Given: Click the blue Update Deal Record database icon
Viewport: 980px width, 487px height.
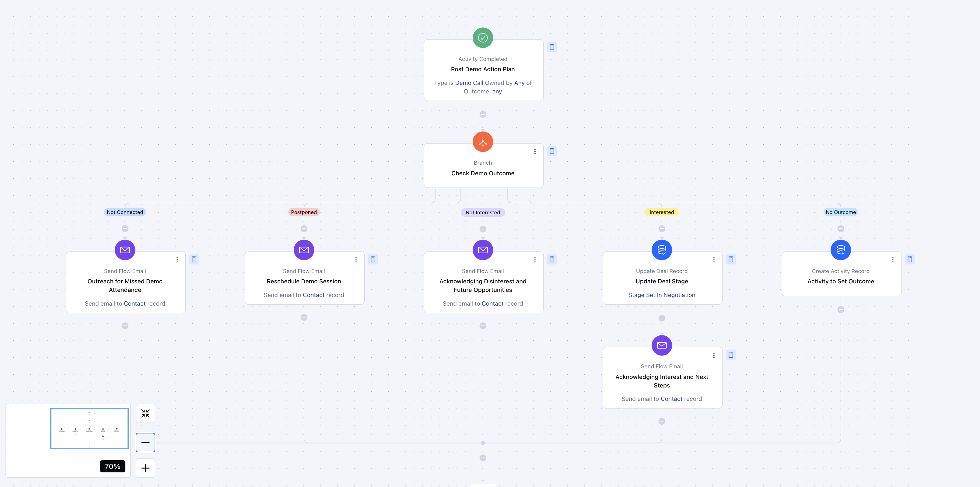Looking at the screenshot, I should point(662,250).
